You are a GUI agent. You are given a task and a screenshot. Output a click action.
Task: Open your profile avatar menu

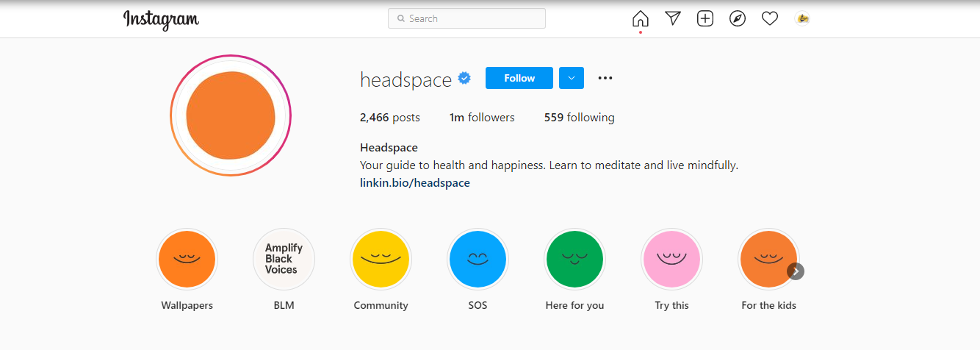802,19
